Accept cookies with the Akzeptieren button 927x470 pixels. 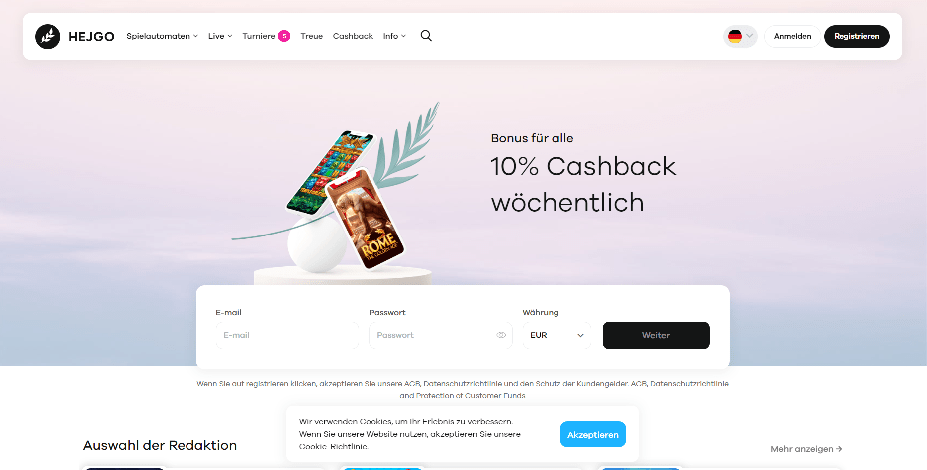coord(593,435)
